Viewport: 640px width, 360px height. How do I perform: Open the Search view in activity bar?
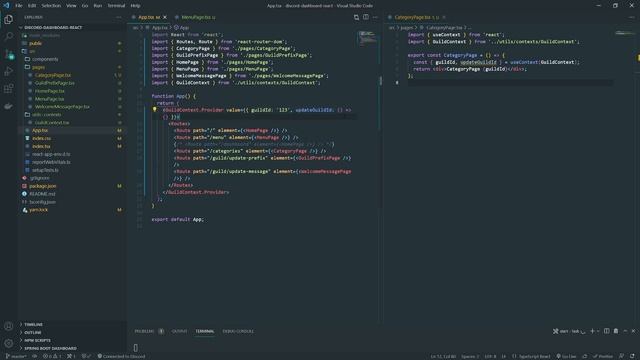8,37
